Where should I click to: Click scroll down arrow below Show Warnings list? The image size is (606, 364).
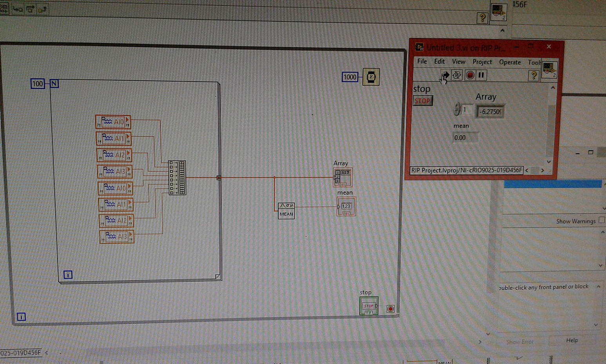point(601,265)
